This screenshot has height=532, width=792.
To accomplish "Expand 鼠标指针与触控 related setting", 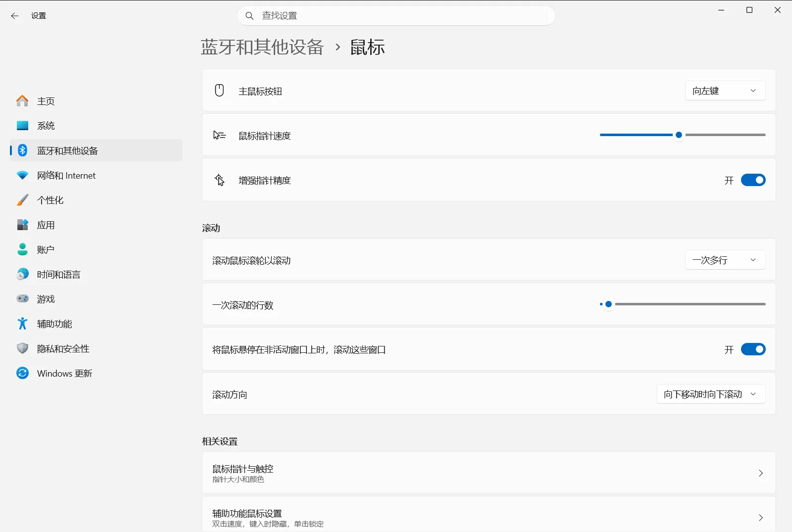I will pos(489,473).
